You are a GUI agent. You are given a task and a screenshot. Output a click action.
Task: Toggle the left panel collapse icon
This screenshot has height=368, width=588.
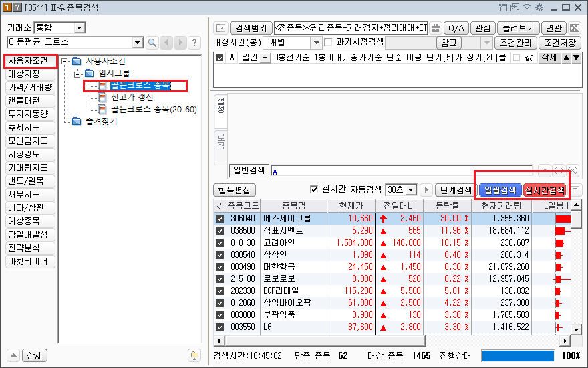(220, 28)
